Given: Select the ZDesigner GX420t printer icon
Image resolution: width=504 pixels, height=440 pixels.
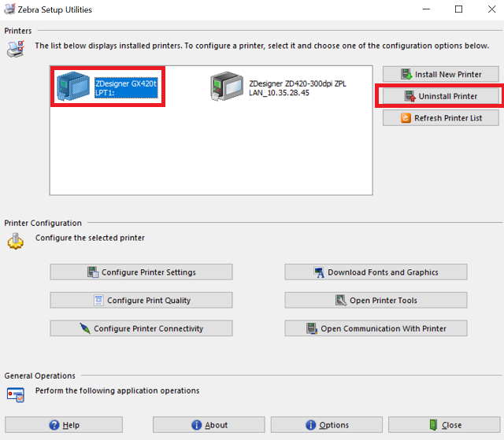Looking at the screenshot, I should coord(73,87).
